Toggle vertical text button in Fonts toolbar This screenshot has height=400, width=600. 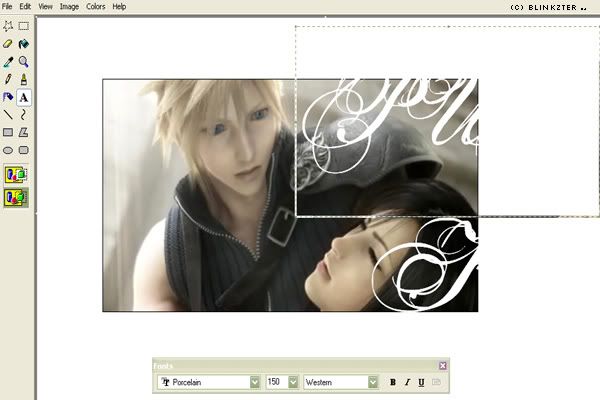pyautogui.click(x=436, y=382)
